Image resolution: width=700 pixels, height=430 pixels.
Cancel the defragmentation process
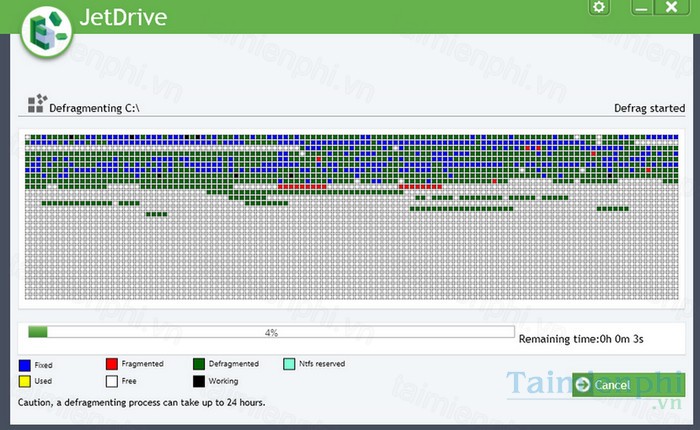point(629,384)
